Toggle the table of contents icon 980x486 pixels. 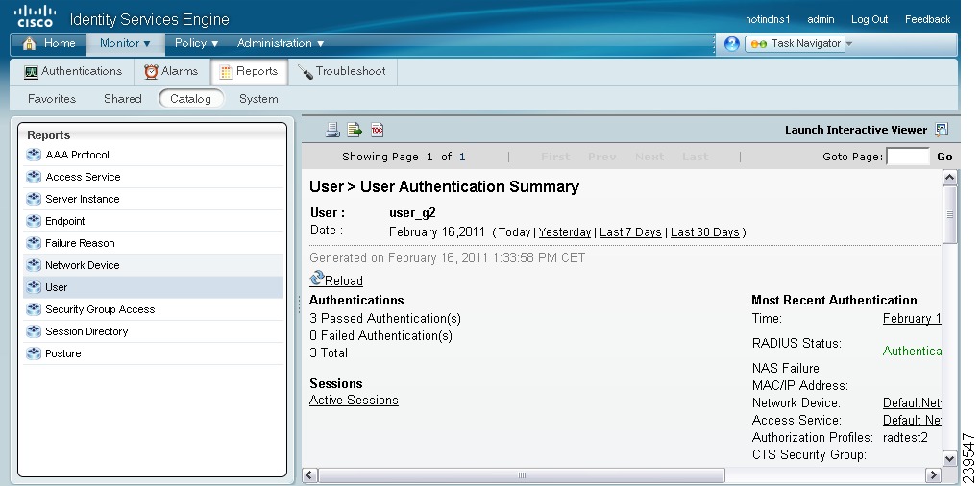[x=377, y=130]
